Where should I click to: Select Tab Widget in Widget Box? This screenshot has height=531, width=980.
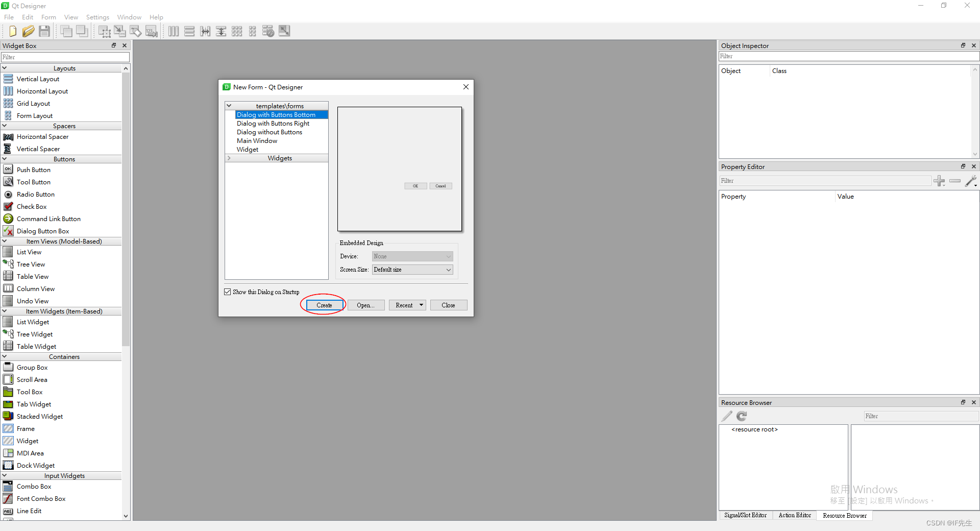[x=34, y=404]
